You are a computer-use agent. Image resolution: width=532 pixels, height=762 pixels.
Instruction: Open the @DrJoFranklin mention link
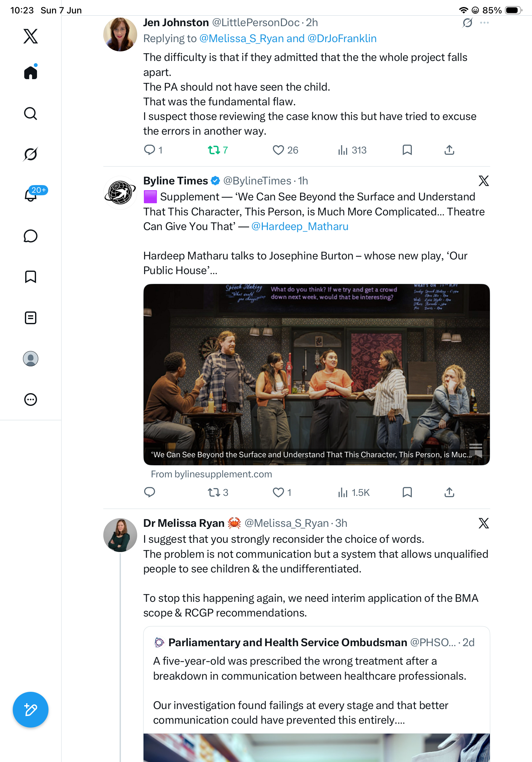(x=342, y=39)
